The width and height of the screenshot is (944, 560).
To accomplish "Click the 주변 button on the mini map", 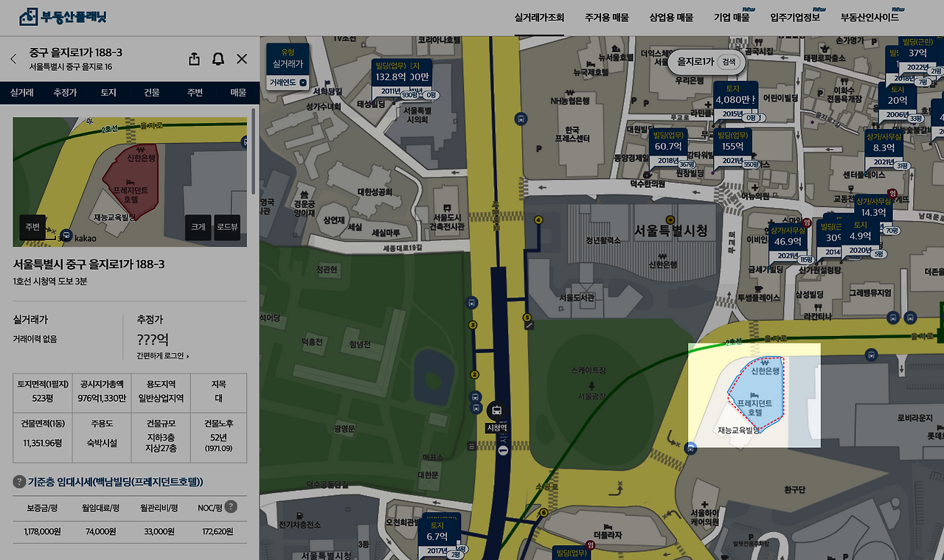I will [32, 228].
